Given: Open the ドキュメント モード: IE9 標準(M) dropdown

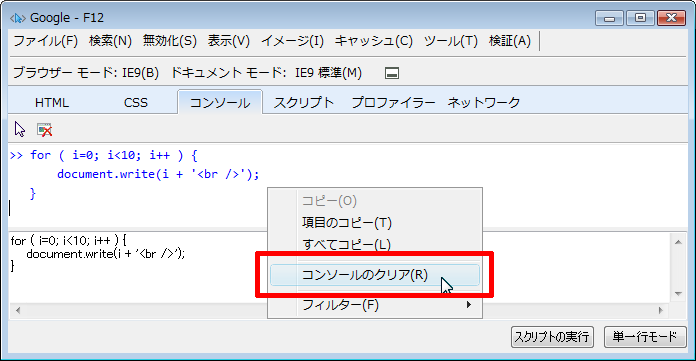Looking at the screenshot, I should [x=266, y=72].
